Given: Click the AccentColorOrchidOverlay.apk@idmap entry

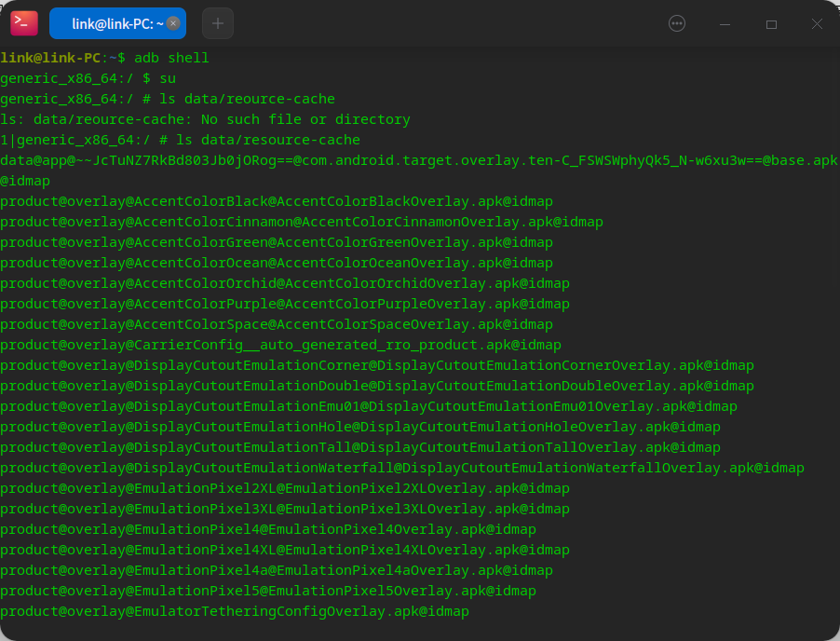Looking at the screenshot, I should click(x=285, y=283).
